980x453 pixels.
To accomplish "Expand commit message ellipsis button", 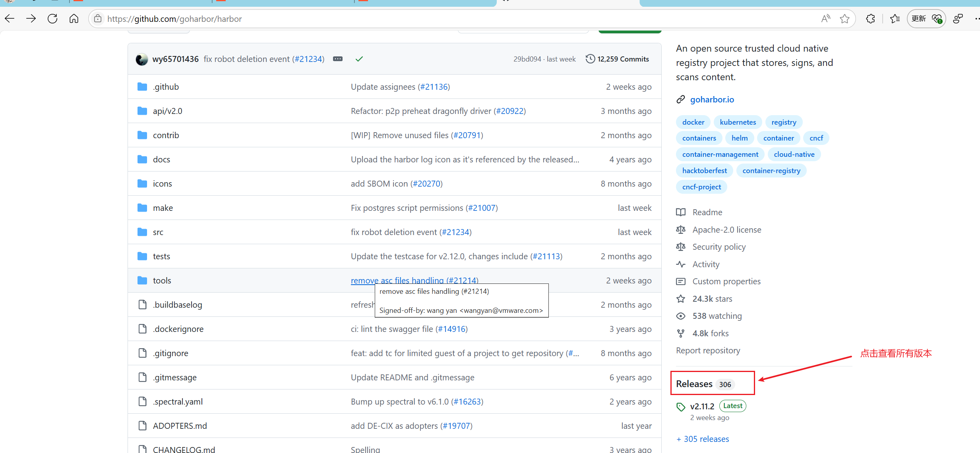I will click(338, 59).
